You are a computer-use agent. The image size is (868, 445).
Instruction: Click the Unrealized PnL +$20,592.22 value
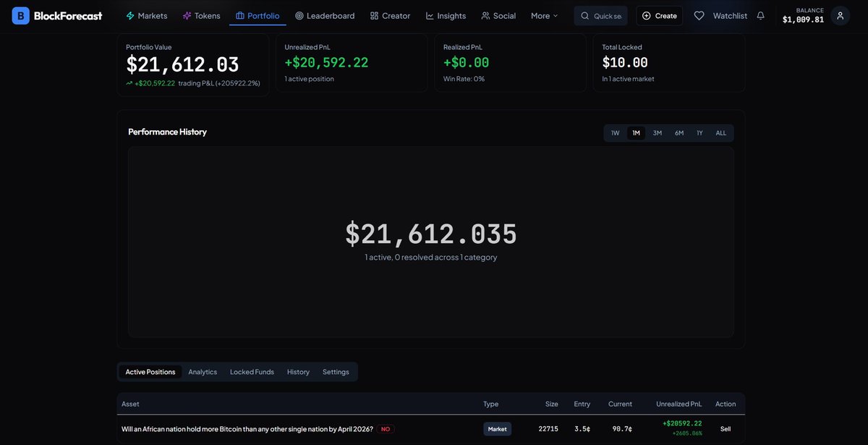click(x=326, y=63)
